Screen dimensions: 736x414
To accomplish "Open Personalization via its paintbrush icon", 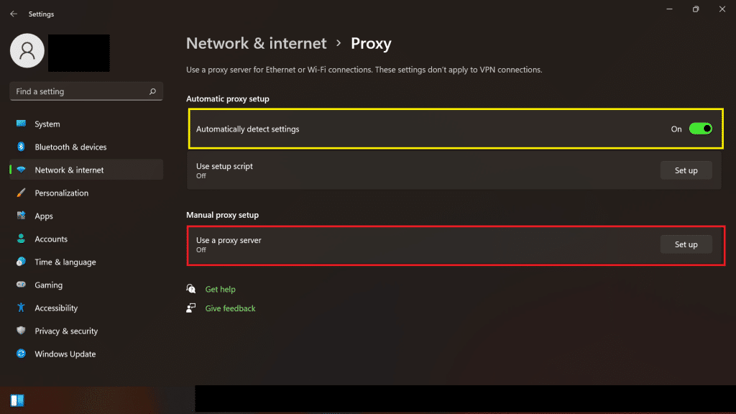I will coord(21,193).
